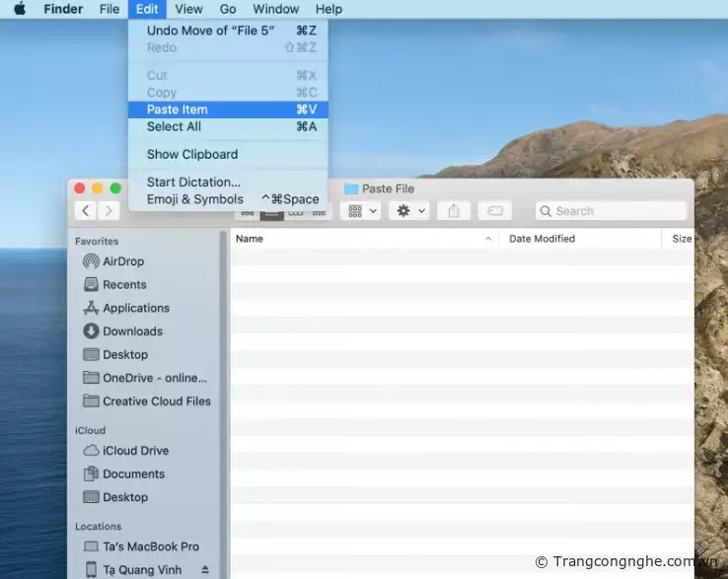728x579 pixels.
Task: Click the Share toolbar icon
Action: click(x=454, y=211)
